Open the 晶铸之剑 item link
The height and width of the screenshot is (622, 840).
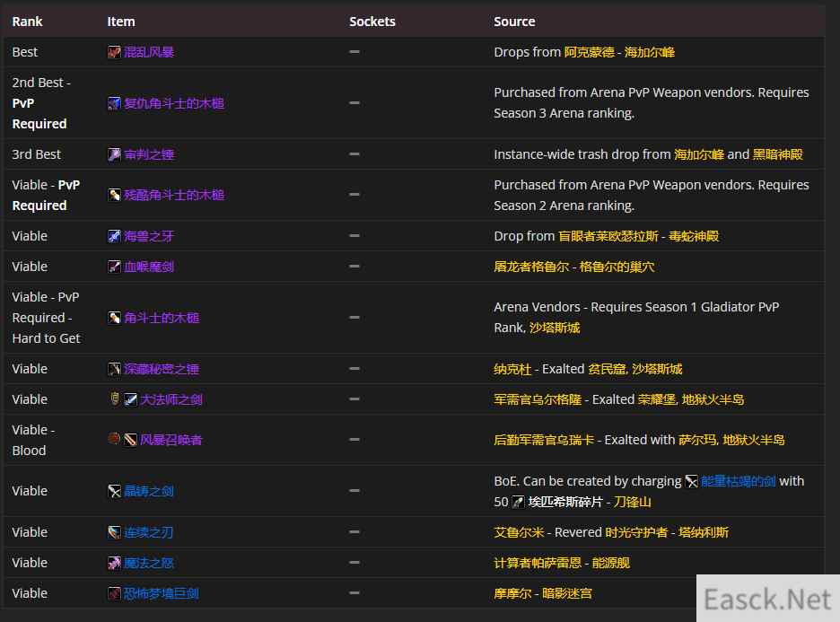pos(149,491)
